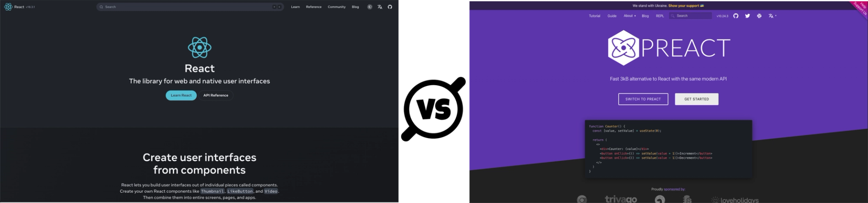Viewport: 868px width, 203px height.
Task: Click the Get Started button
Action: [x=696, y=99]
